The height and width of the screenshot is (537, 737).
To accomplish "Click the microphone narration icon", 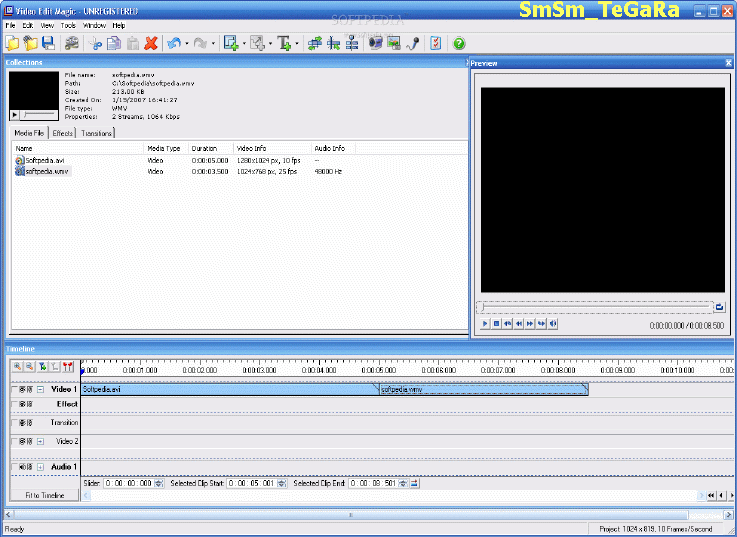I will pyautogui.click(x=413, y=43).
